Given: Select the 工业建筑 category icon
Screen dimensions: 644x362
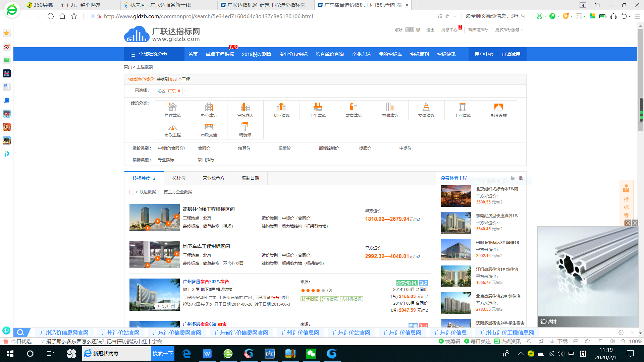Looking at the screenshot, I should point(463,107).
